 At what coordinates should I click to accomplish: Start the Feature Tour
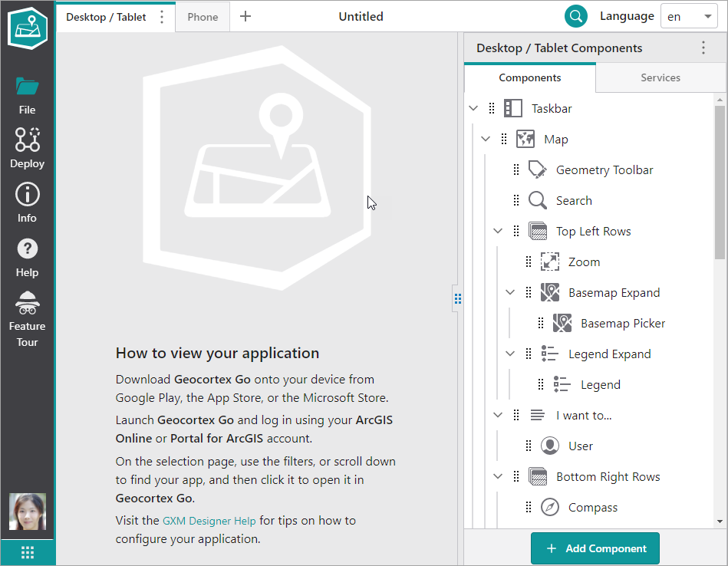point(27,319)
